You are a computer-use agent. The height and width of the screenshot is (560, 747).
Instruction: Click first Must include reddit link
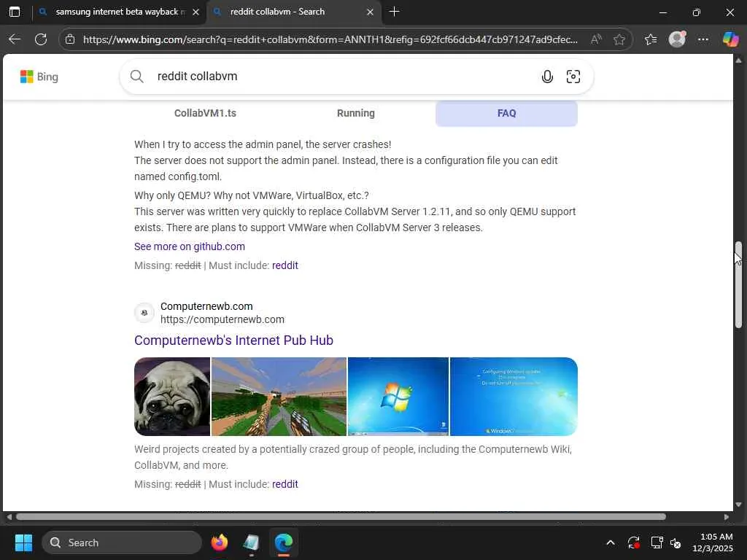(x=285, y=265)
